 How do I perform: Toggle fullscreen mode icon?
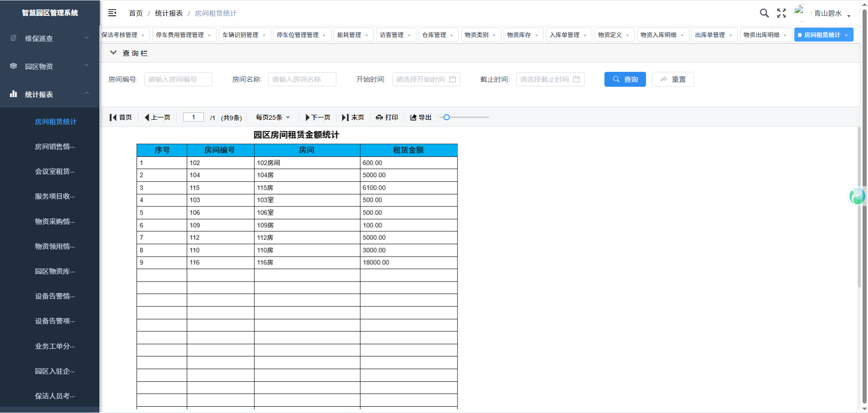tap(781, 13)
